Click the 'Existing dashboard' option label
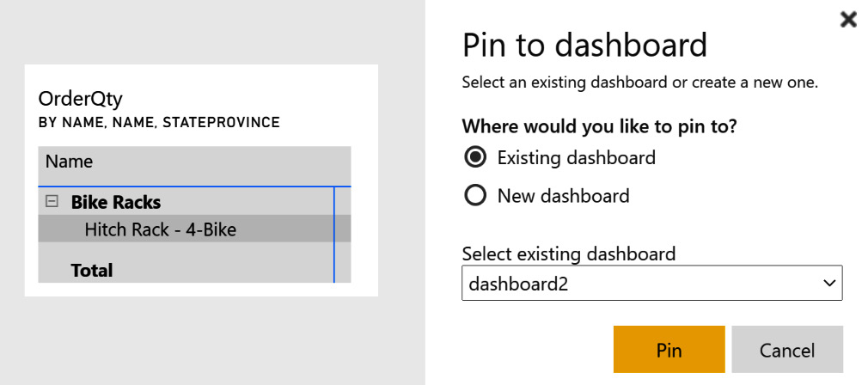This screenshot has height=385, width=868. tap(576, 157)
